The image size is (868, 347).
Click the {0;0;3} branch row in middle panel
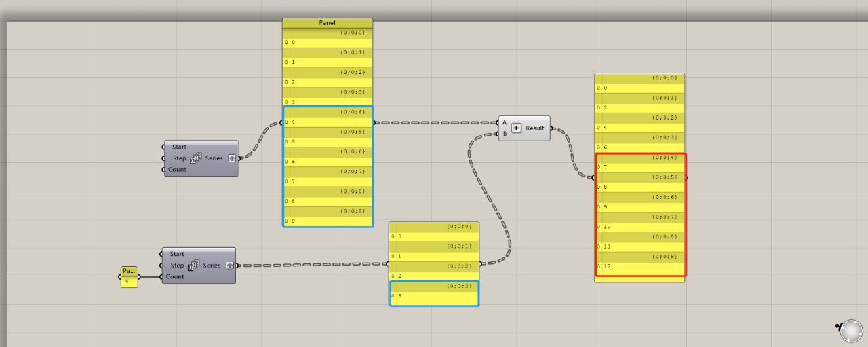point(434,286)
